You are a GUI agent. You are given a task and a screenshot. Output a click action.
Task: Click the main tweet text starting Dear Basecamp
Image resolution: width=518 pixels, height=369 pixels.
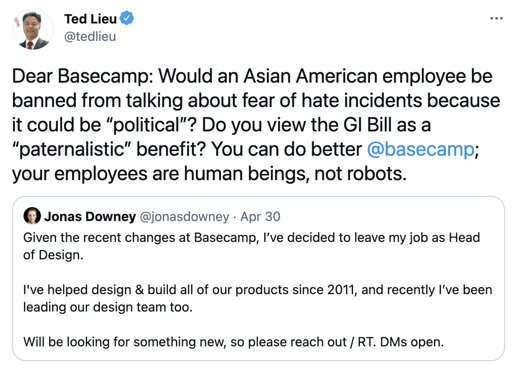tap(256, 125)
